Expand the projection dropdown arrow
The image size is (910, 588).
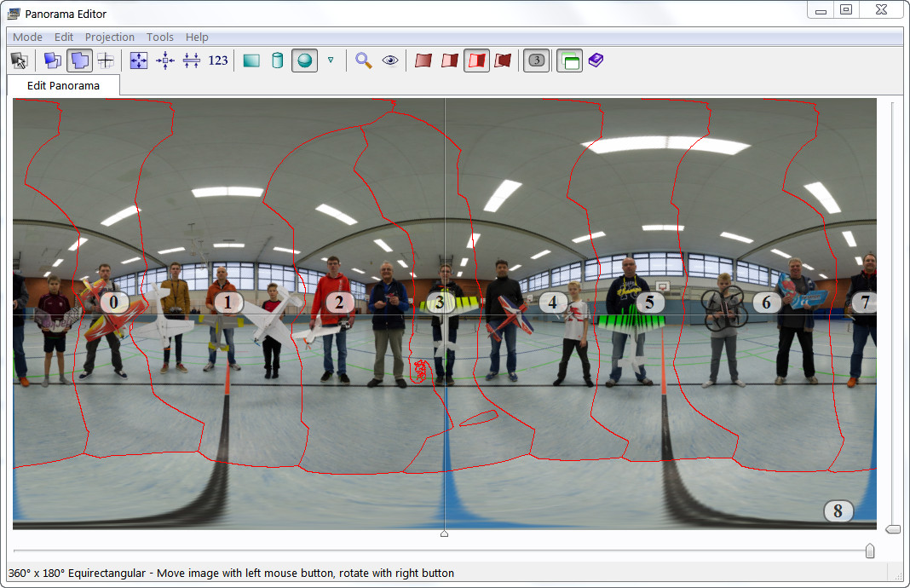tap(331, 61)
